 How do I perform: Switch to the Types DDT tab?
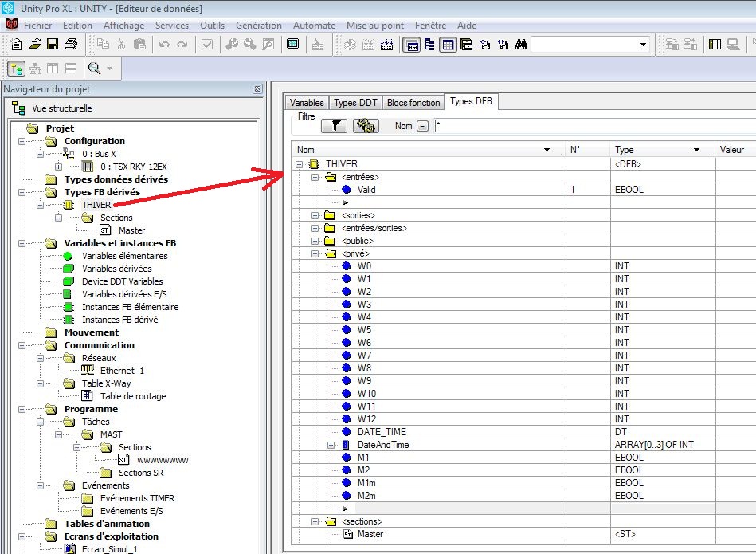355,103
